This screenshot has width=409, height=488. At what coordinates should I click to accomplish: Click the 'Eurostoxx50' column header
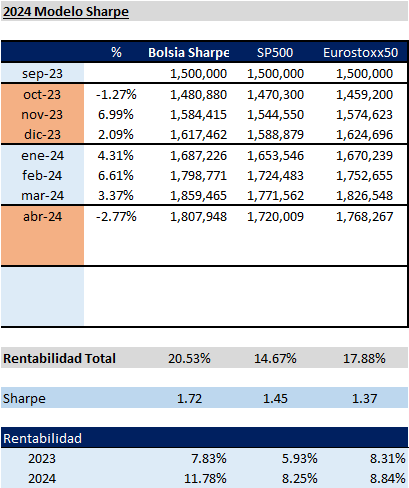coord(361,52)
